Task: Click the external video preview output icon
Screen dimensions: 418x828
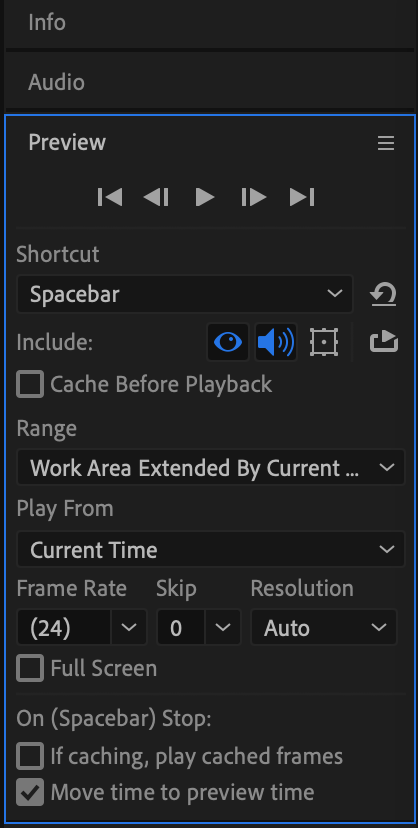Action: pos(384,342)
